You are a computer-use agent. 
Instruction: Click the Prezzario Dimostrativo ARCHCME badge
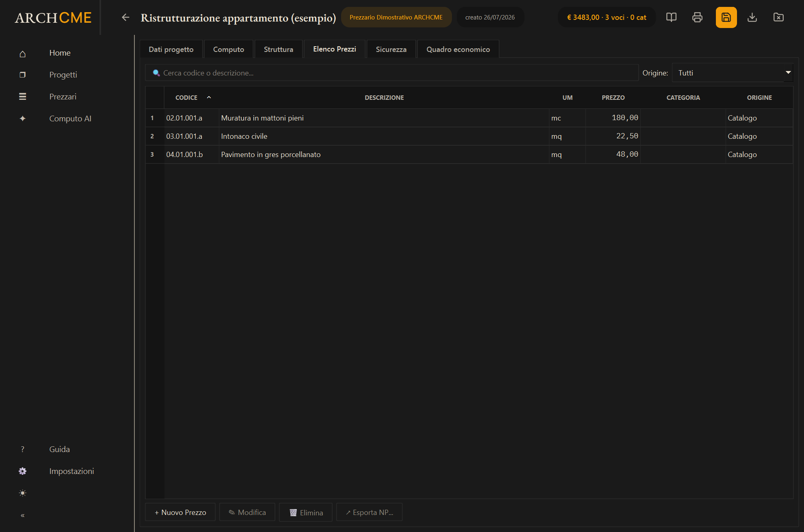396,17
